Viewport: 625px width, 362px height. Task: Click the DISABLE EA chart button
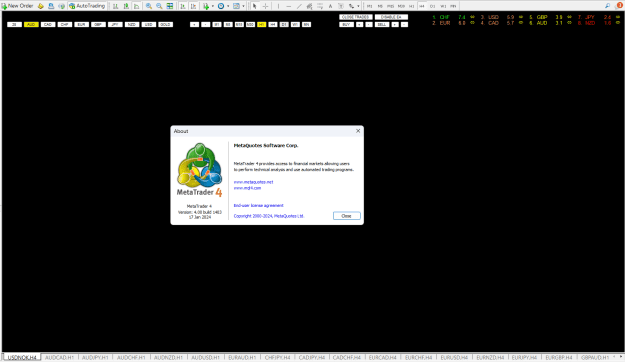click(391, 17)
